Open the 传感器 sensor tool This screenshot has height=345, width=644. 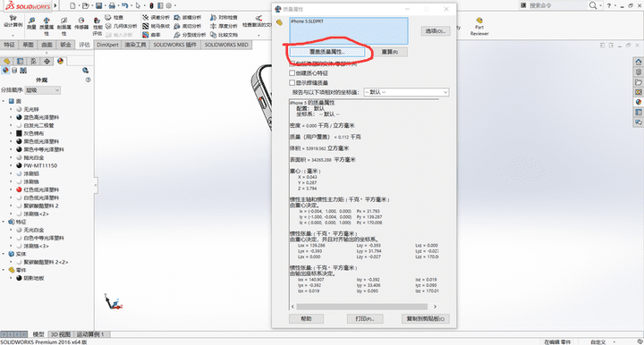point(81,23)
